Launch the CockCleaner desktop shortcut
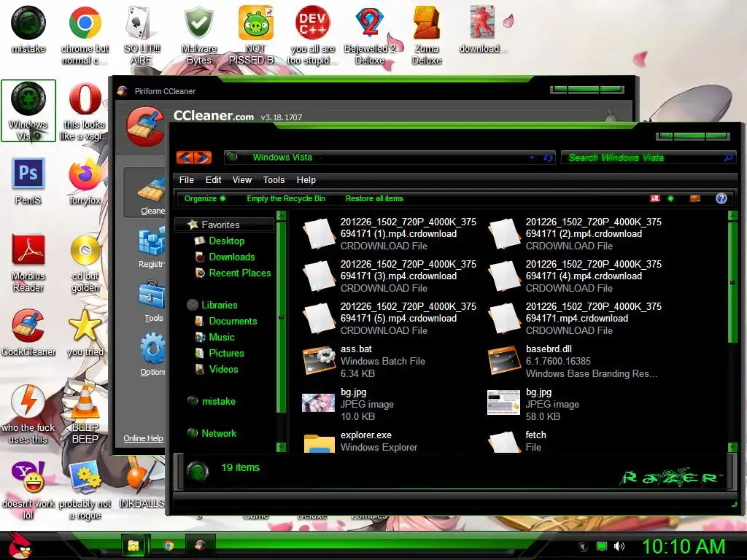The width and height of the screenshot is (747, 560). point(28,332)
